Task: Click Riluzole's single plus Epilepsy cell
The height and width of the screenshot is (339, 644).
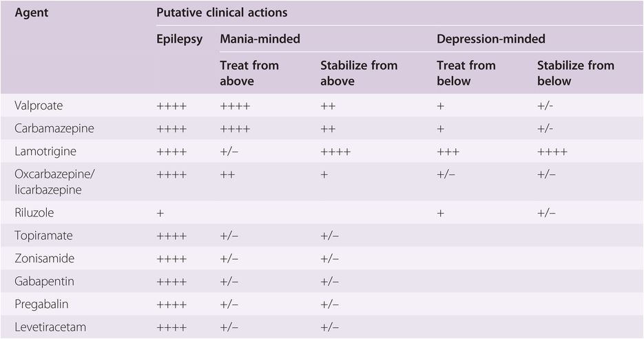Action: tap(160, 213)
